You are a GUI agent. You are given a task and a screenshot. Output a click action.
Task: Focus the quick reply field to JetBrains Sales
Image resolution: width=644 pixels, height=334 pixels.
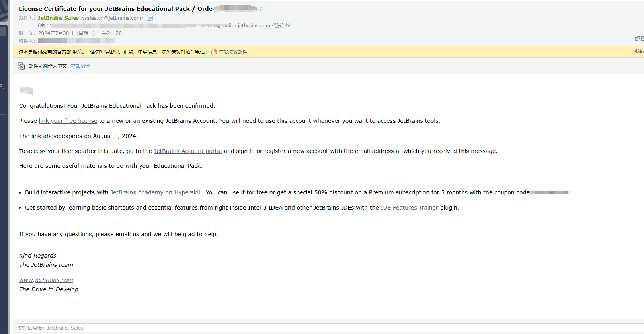(x=330, y=328)
